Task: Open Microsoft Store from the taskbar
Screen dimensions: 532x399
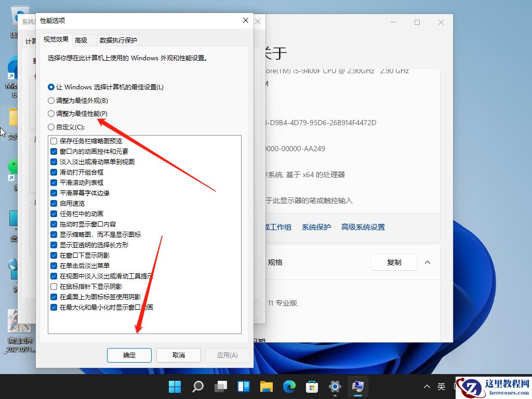Action: click(x=312, y=387)
